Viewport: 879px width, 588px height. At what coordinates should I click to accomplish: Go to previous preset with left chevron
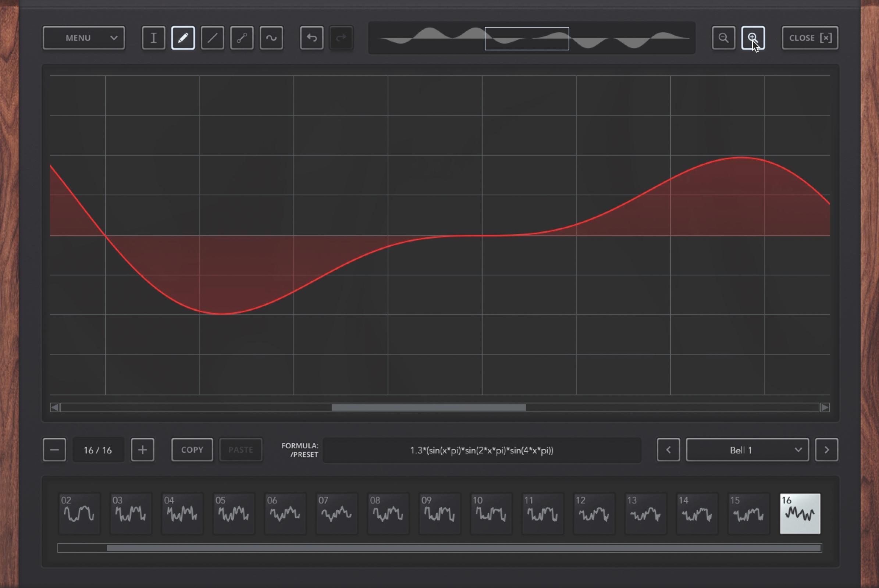[x=668, y=450]
